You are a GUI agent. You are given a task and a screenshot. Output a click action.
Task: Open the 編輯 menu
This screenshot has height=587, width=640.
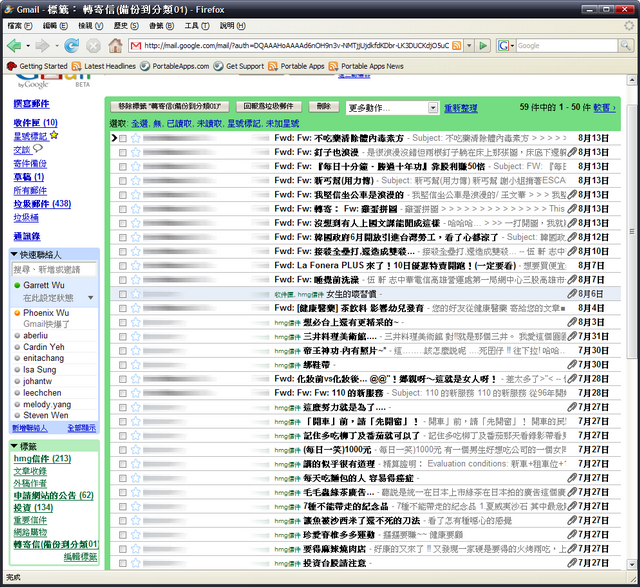click(x=55, y=26)
